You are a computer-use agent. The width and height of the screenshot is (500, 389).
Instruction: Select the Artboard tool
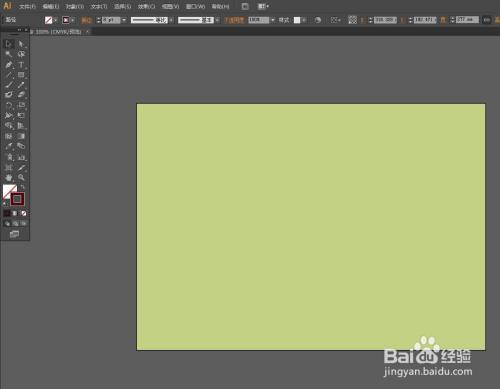[x=8, y=167]
